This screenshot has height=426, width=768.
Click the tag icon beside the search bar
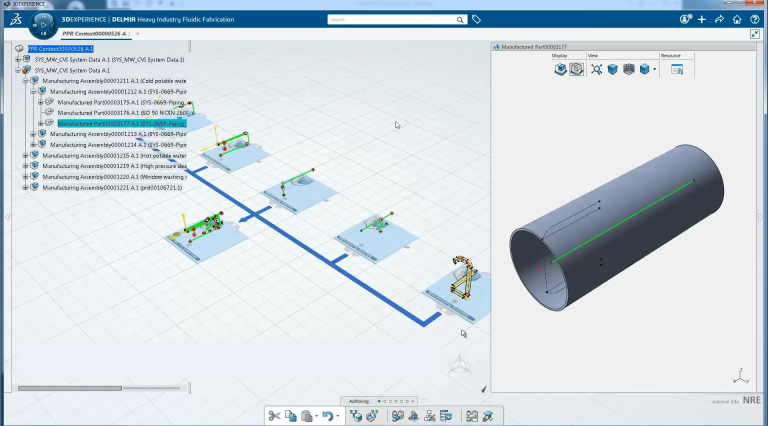477,19
